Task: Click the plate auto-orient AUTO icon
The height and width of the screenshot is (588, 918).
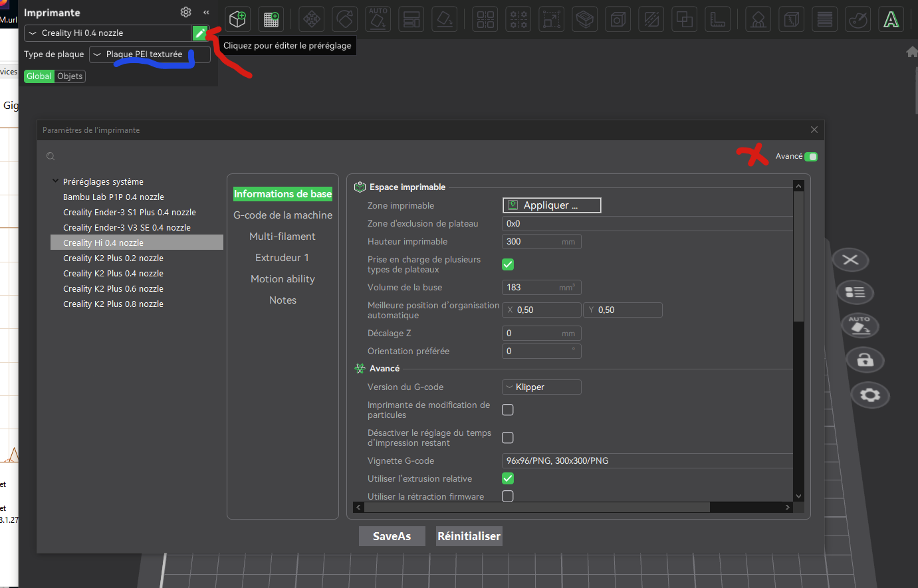Action: 860,326
